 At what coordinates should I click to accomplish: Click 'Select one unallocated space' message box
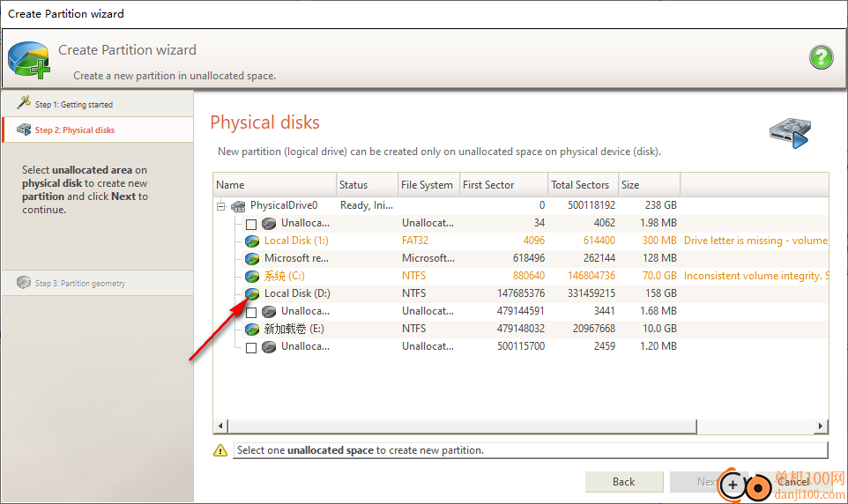(x=530, y=450)
